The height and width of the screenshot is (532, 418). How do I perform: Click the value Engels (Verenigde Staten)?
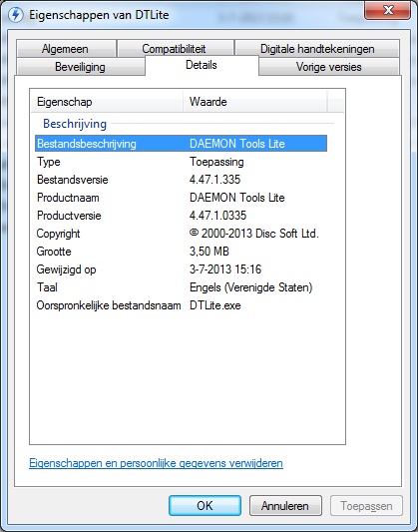pyautogui.click(x=250, y=287)
